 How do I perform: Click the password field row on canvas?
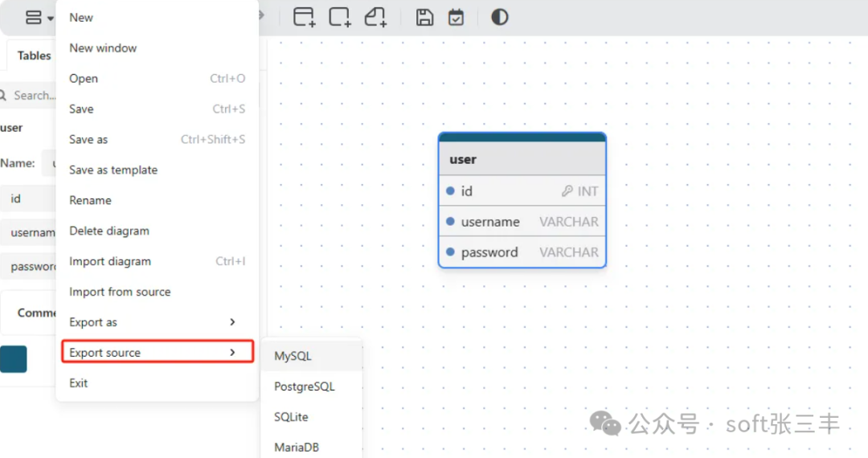(x=522, y=251)
